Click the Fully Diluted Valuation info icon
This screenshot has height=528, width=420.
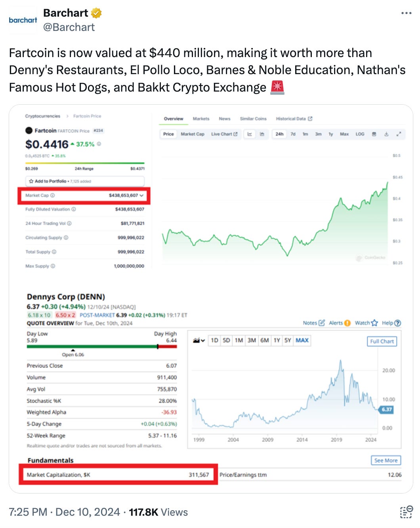coord(74,209)
